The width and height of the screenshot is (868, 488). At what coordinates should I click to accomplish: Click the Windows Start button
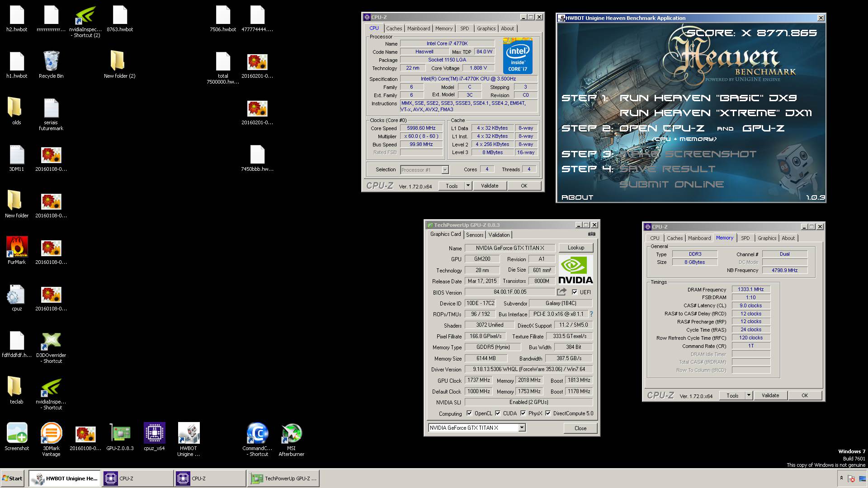point(13,479)
